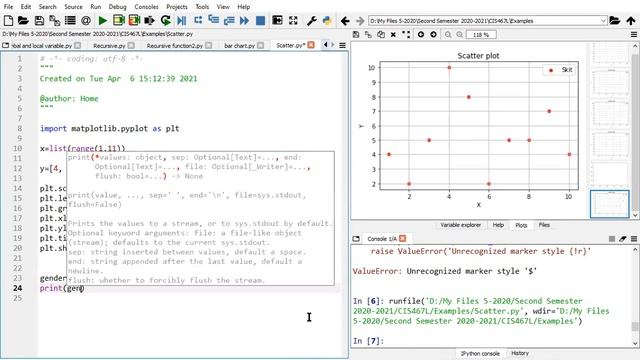Create a new file from toolbar

coord(8,20)
